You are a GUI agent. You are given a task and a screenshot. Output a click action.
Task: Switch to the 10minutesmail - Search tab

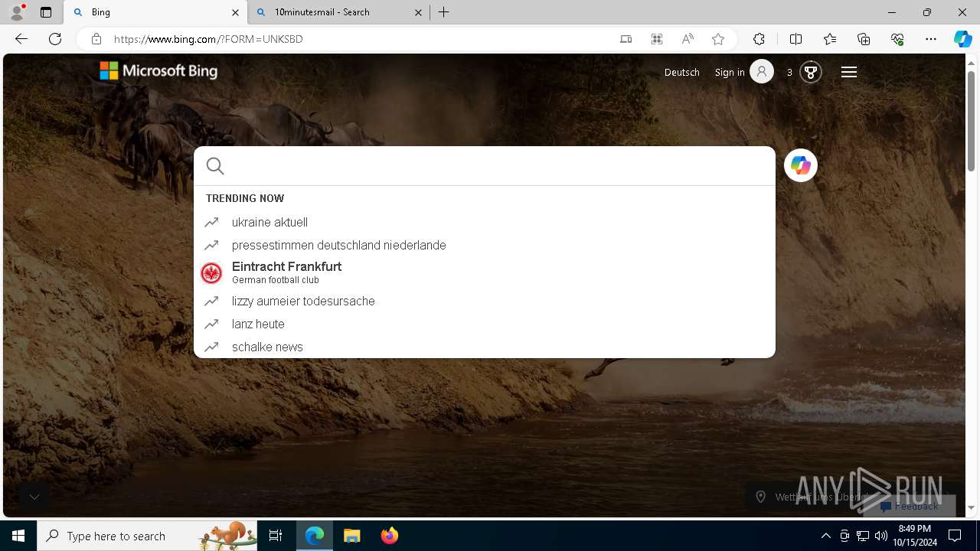coord(338,12)
